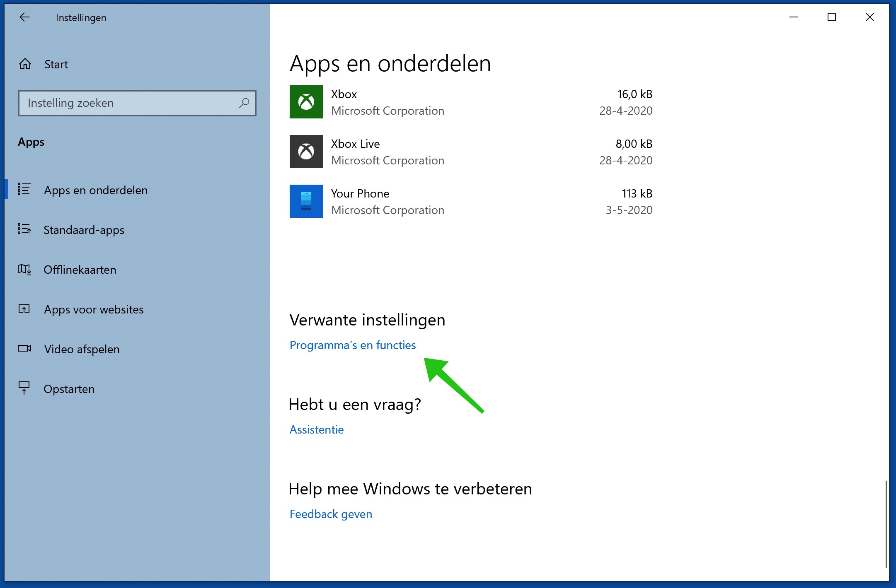
Task: Click the Apps voor websites icon
Action: click(x=24, y=308)
